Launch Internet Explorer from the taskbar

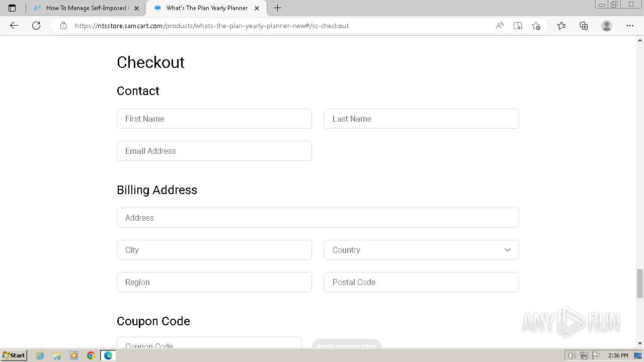tap(40, 355)
